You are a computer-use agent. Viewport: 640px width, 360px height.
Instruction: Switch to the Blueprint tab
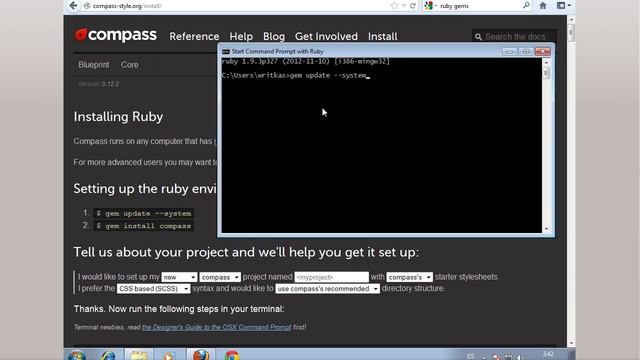click(x=93, y=64)
